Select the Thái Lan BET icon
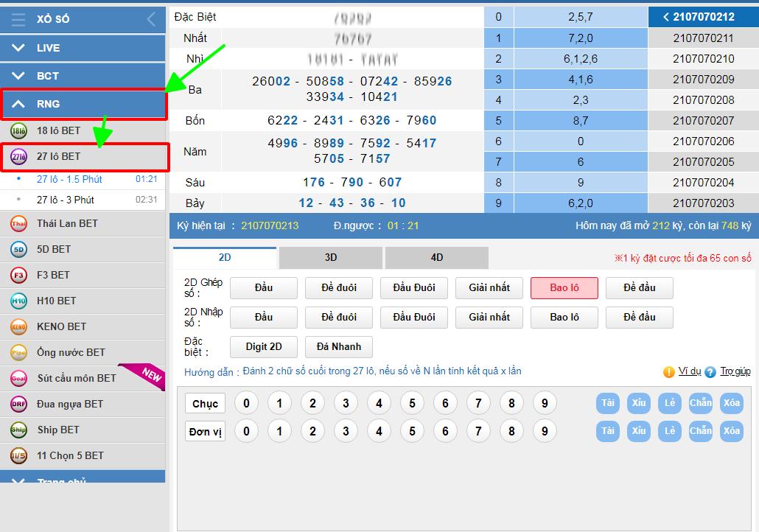759x532 pixels. pyautogui.click(x=18, y=223)
